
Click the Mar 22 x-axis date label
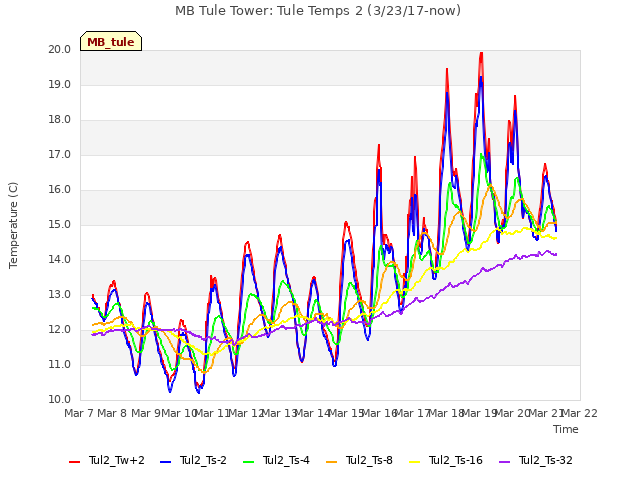tap(580, 413)
